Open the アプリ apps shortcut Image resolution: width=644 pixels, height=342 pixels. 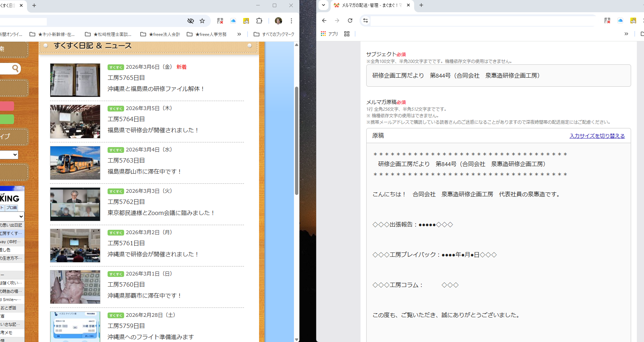330,34
